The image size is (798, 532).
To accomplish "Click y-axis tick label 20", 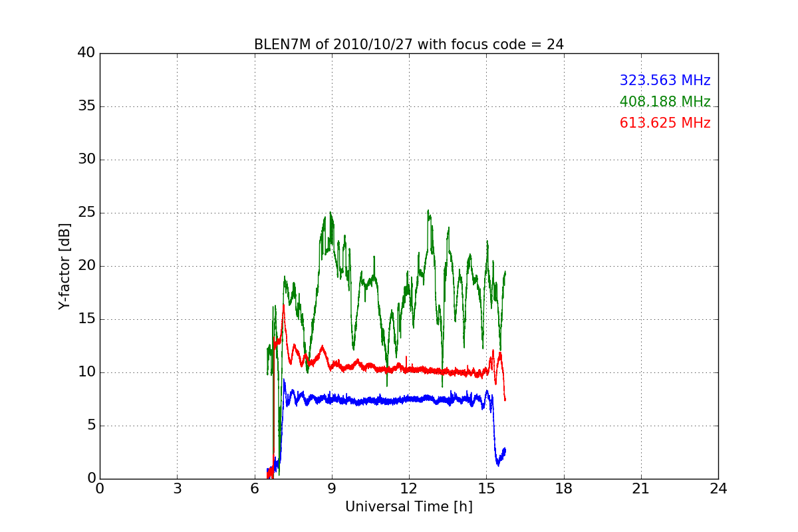I will coord(86,266).
